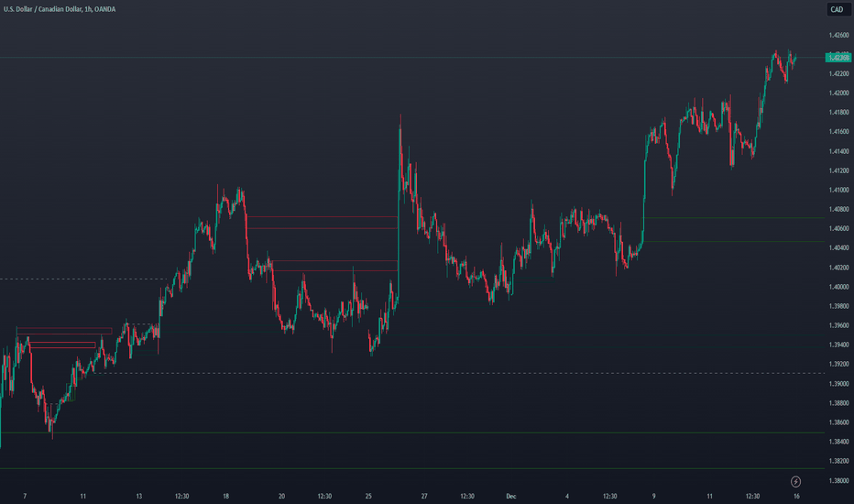
Task: Click the 1.39600 price axis label
Action: (x=838, y=326)
